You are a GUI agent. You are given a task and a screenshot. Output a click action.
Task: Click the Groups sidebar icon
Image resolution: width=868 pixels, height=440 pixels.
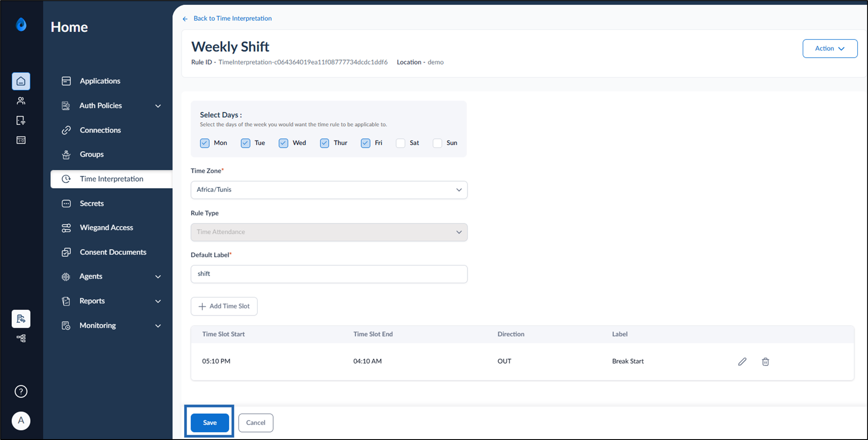[66, 154]
